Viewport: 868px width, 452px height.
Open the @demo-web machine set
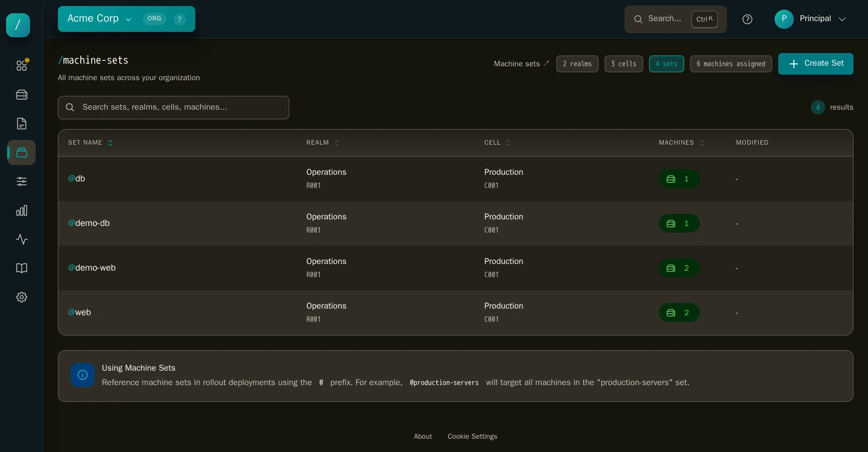pos(92,268)
